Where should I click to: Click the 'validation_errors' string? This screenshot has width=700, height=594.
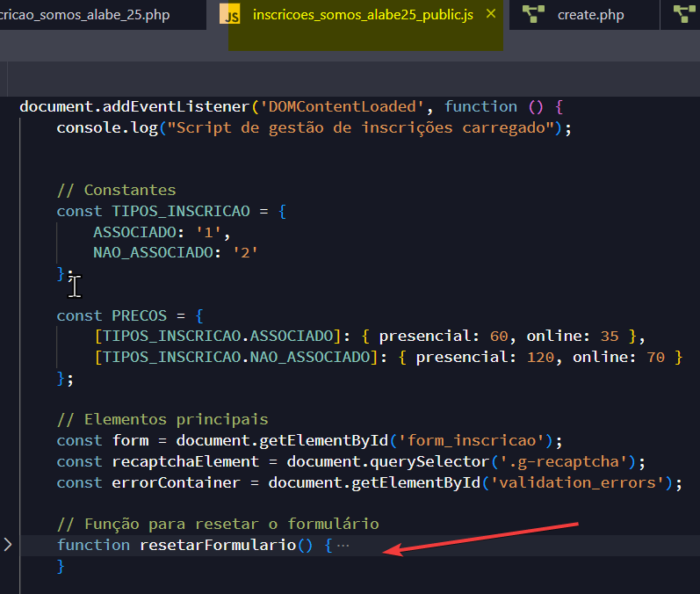point(577,482)
